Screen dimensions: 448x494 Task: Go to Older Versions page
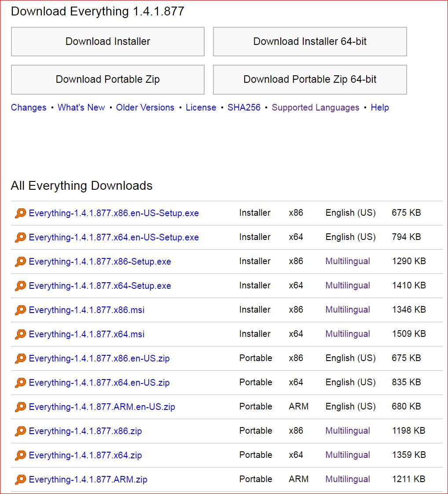point(145,107)
